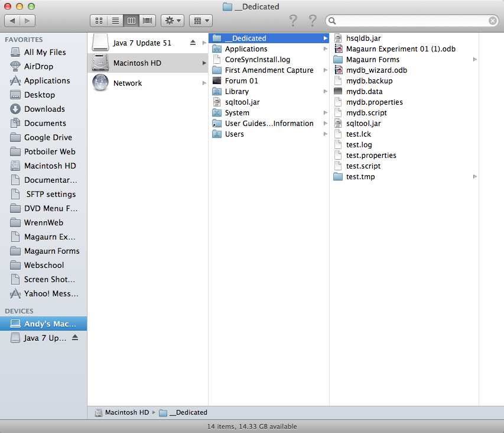Open All My Files in sidebar
This screenshot has height=433, width=504.
45,52
